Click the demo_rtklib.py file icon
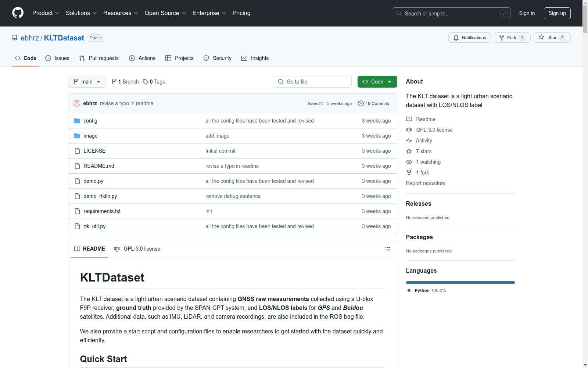 [x=77, y=196]
